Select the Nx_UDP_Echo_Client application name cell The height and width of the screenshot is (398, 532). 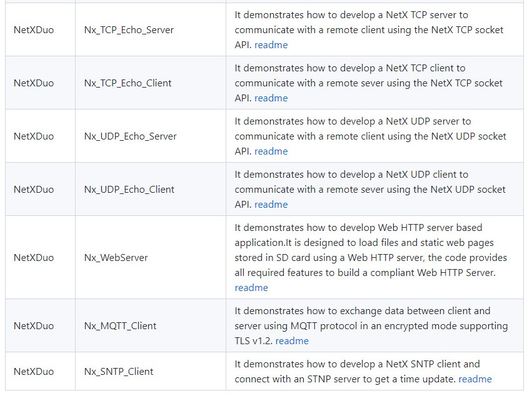tap(151, 189)
